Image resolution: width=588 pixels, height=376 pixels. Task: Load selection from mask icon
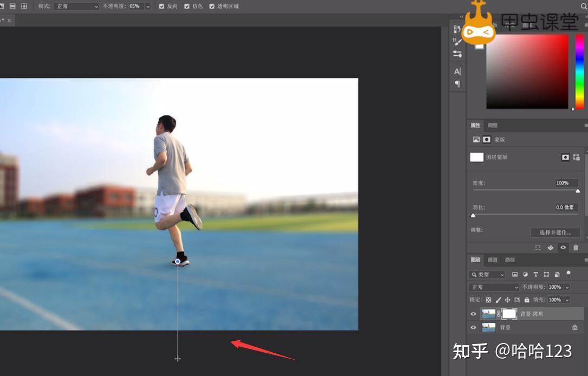pos(538,248)
